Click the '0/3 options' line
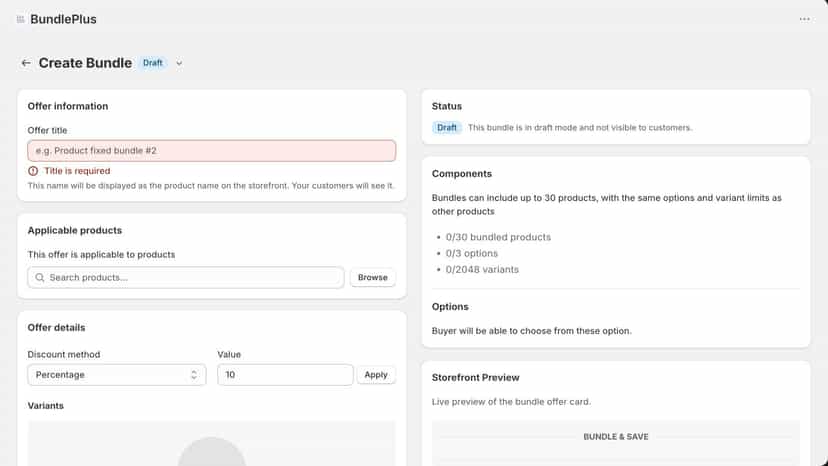828x466 pixels. 472,254
